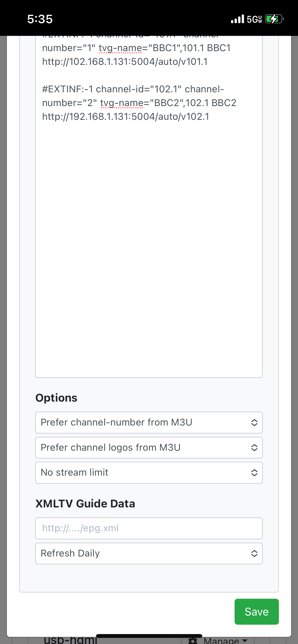298x644 pixels.
Task: Click the #EXTINF line for channel-id 102.1
Action: [133, 89]
